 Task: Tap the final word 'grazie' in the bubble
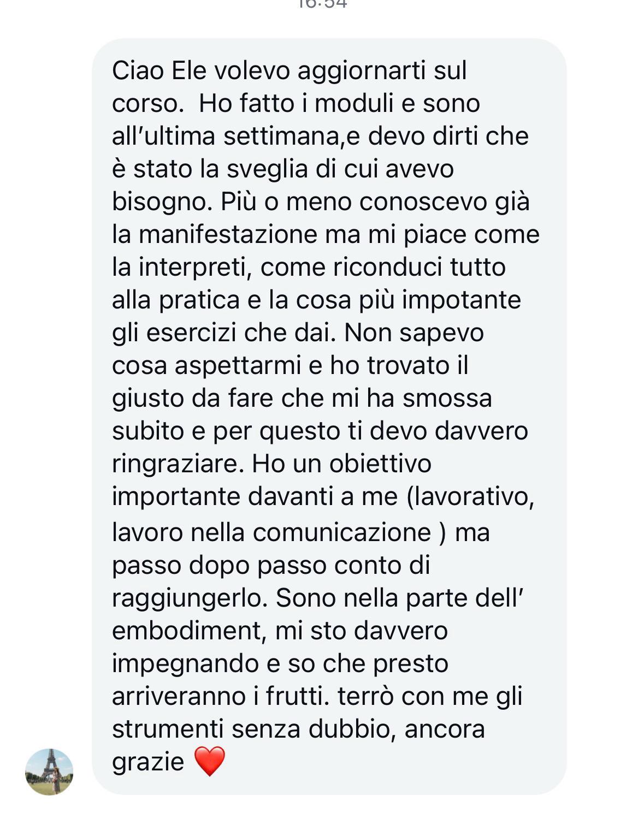(148, 762)
